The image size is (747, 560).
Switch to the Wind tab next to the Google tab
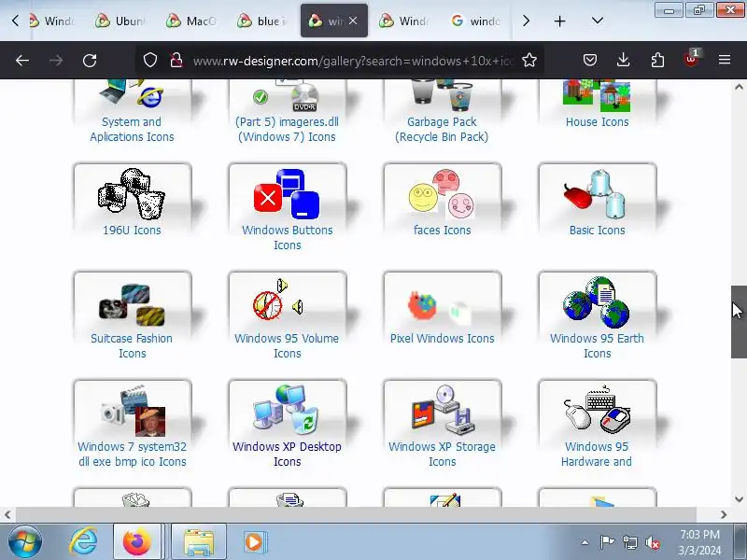(x=404, y=21)
